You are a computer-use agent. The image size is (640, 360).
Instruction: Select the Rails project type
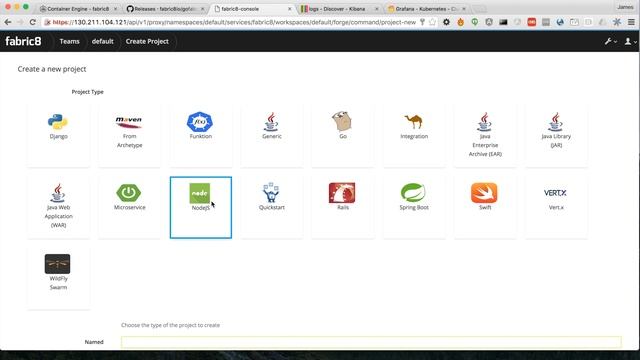(342, 207)
